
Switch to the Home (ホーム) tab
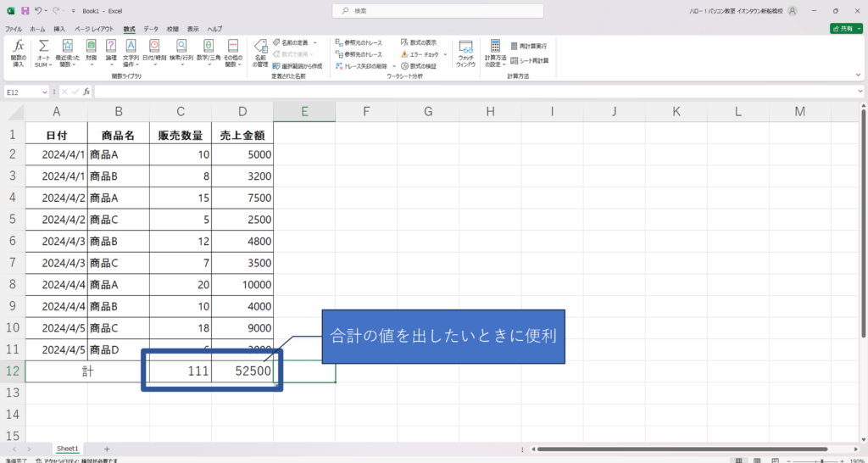pyautogui.click(x=37, y=29)
